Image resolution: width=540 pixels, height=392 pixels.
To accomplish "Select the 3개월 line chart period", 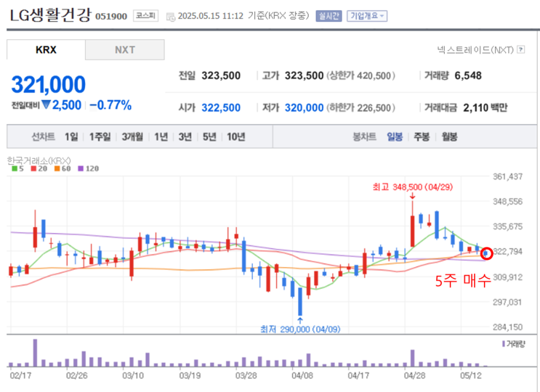I will click(x=132, y=137).
